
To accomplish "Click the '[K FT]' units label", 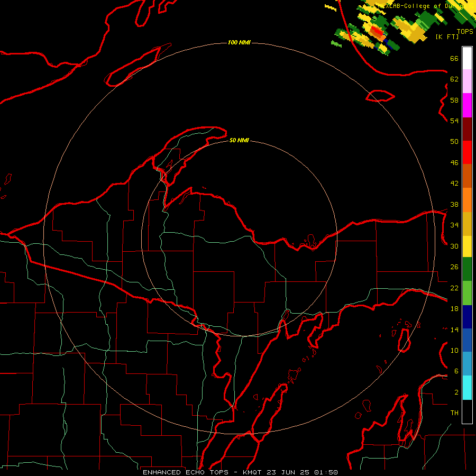I will [447, 36].
